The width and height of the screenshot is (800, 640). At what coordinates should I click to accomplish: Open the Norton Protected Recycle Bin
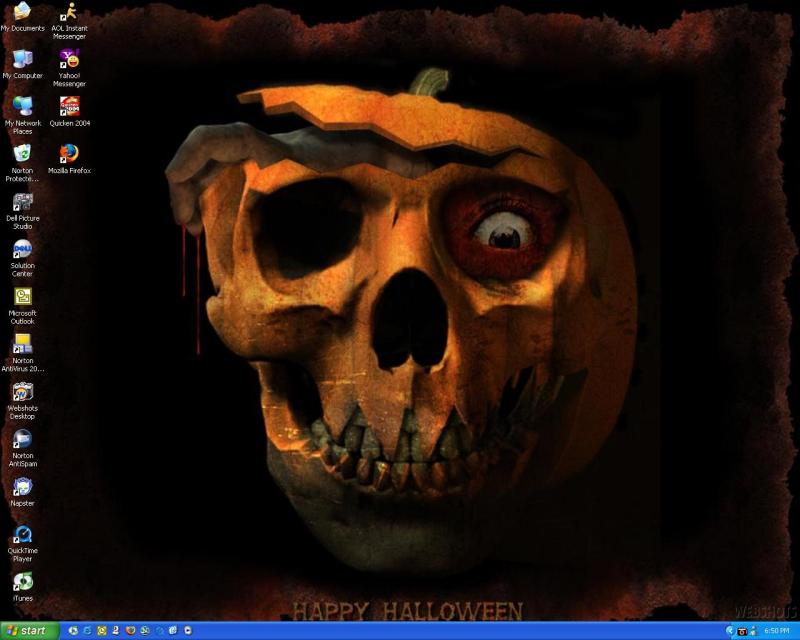22,154
